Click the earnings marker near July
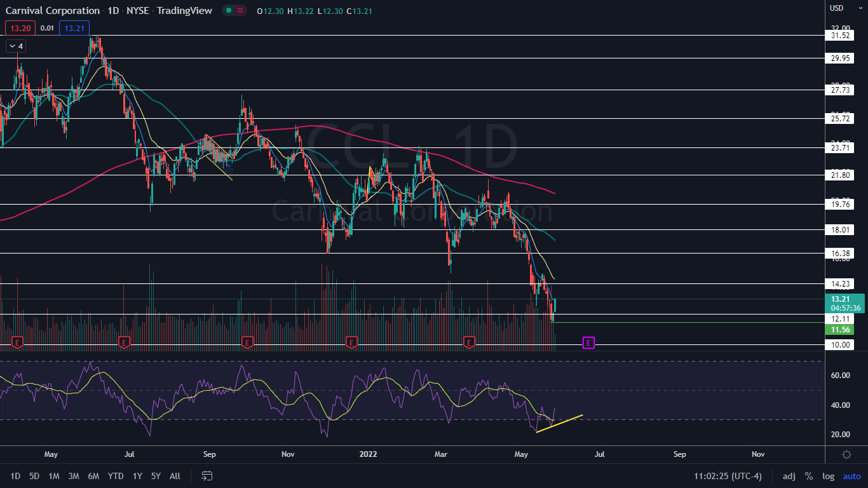The image size is (868, 488). point(124,342)
